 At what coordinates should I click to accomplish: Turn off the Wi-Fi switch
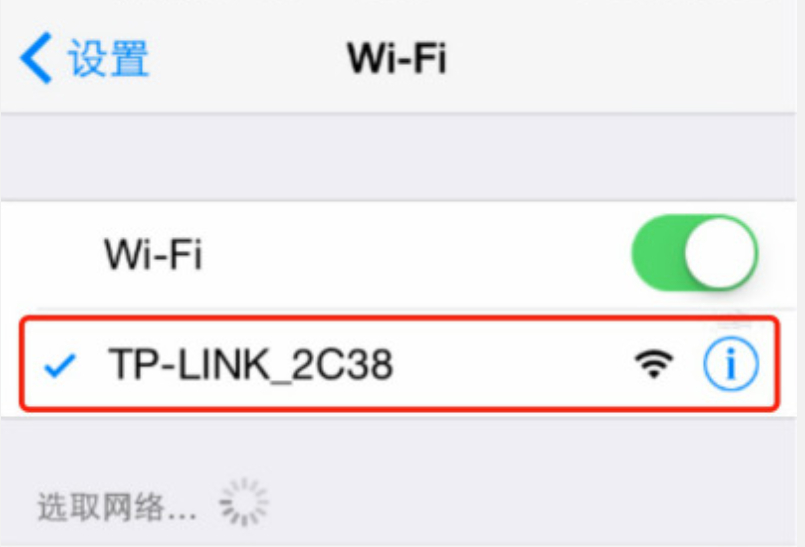tap(695, 253)
